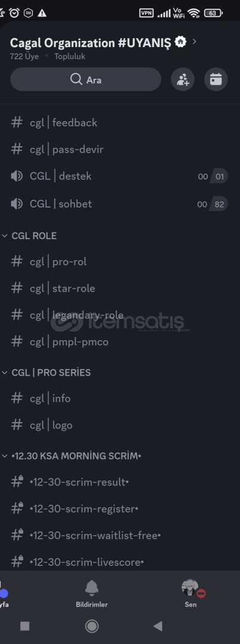The height and width of the screenshot is (644, 240).
Task: Collapse the CGL ROLE category
Action: tap(30, 236)
